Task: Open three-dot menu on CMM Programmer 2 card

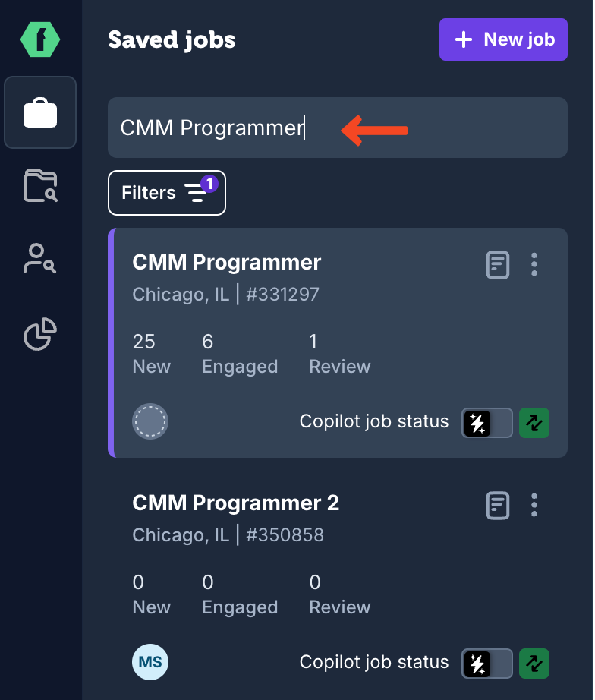Action: coord(534,506)
